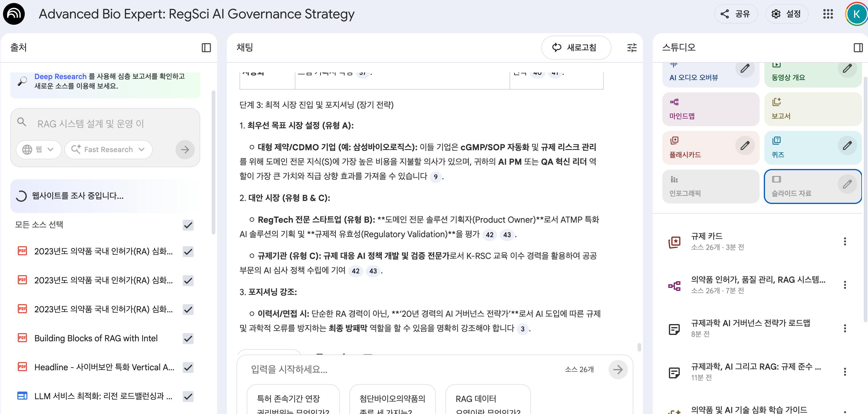Uncheck Building Blocks of RAG with Intel source
This screenshot has width=868, height=414.
point(188,338)
